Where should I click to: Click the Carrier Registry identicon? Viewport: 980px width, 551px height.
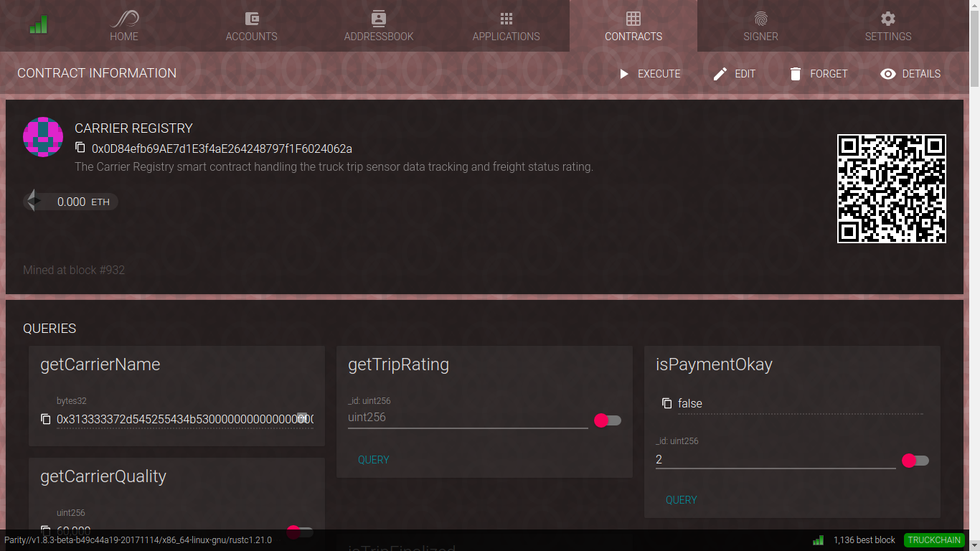pos(43,137)
